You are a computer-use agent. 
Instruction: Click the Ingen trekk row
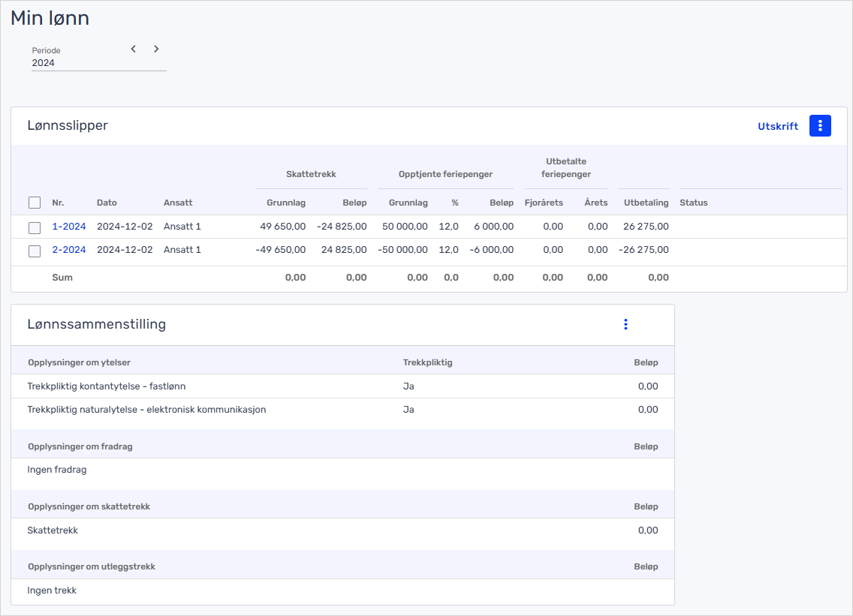[x=342, y=590]
